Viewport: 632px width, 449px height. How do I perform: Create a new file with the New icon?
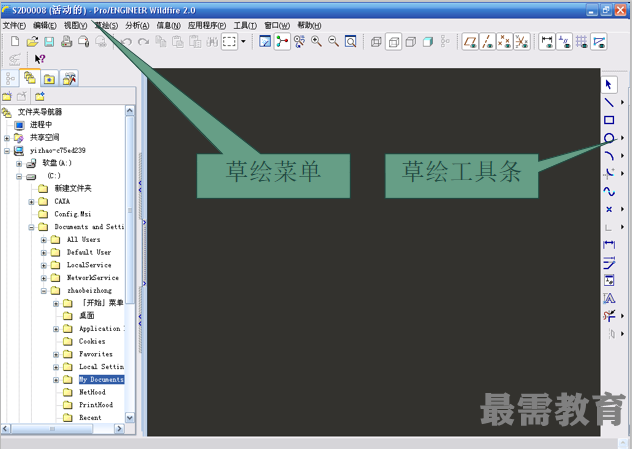coord(15,41)
